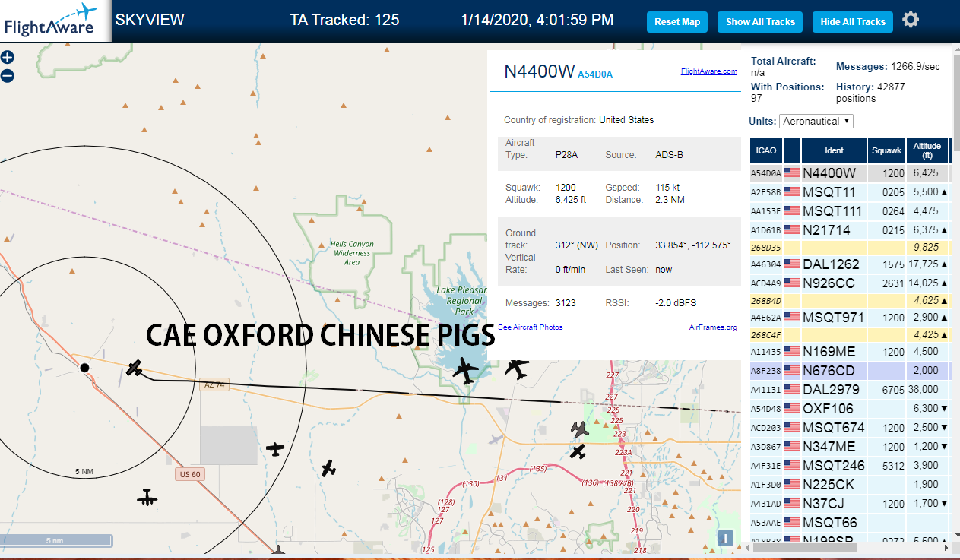Viewport: 960px width, 560px height.
Task: Select the MSQT674 ident in the table
Action: [x=833, y=428]
